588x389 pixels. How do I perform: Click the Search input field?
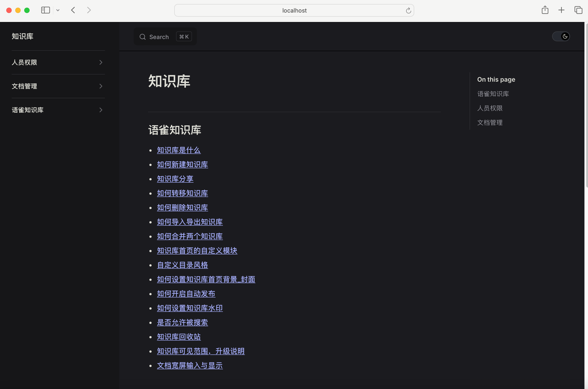pyautogui.click(x=159, y=37)
